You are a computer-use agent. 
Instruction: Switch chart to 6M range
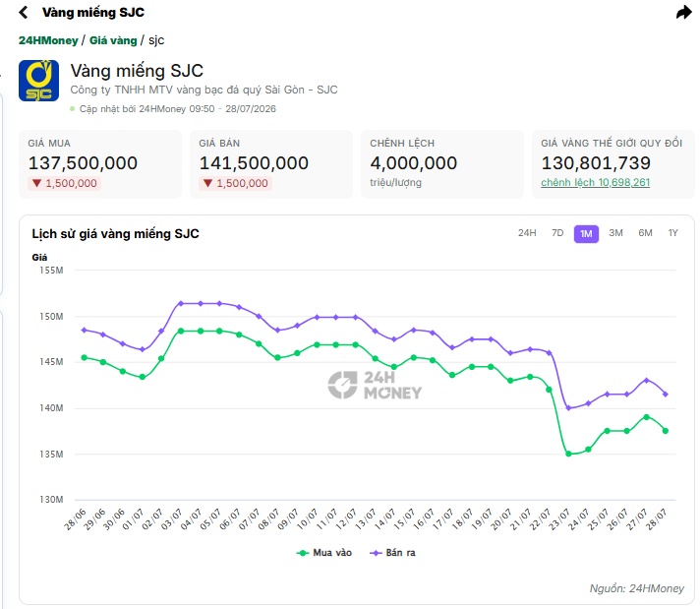(645, 233)
